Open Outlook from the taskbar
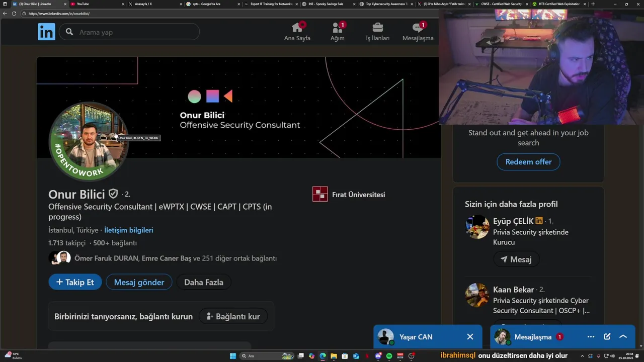The width and height of the screenshot is (644, 362). click(x=356, y=356)
